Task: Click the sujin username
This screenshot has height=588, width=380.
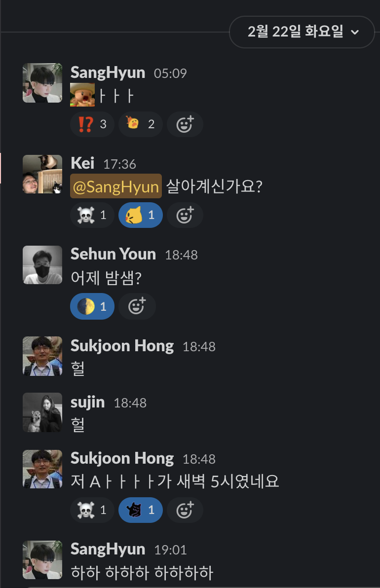Action: (x=87, y=403)
